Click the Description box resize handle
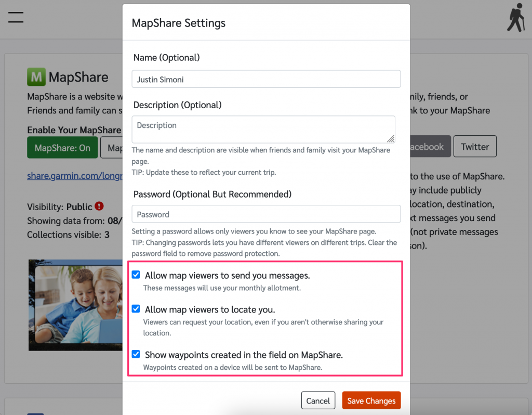This screenshot has width=532, height=415. pos(390,138)
